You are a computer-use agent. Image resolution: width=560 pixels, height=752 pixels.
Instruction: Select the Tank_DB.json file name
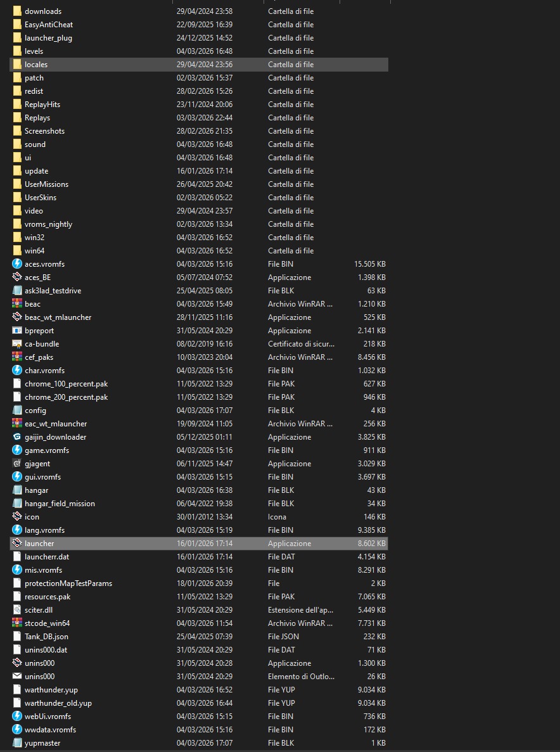tap(46, 636)
